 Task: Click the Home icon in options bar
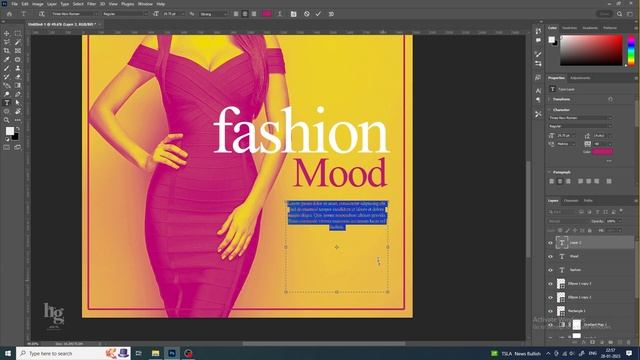(x=9, y=14)
